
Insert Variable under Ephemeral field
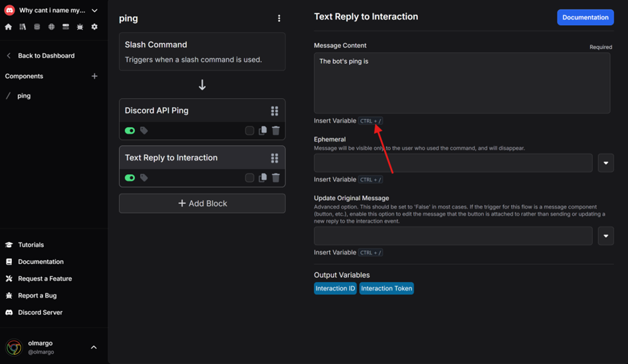click(348, 179)
